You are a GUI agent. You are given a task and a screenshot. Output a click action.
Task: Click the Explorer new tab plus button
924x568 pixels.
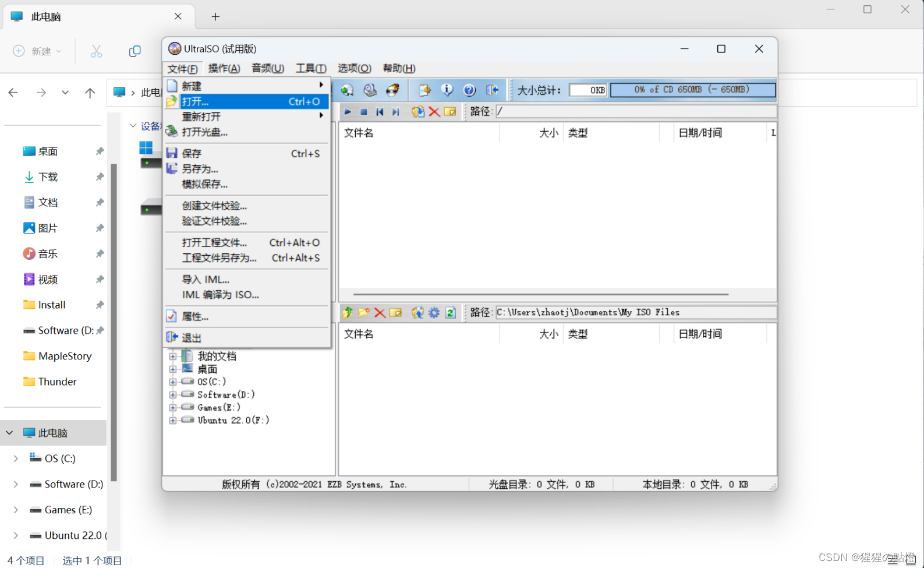215,16
